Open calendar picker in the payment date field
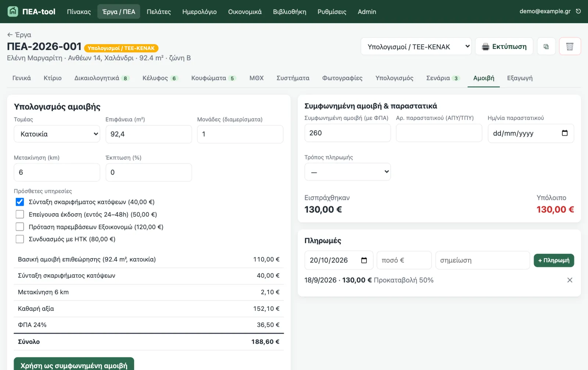The width and height of the screenshot is (588, 370). (x=364, y=260)
